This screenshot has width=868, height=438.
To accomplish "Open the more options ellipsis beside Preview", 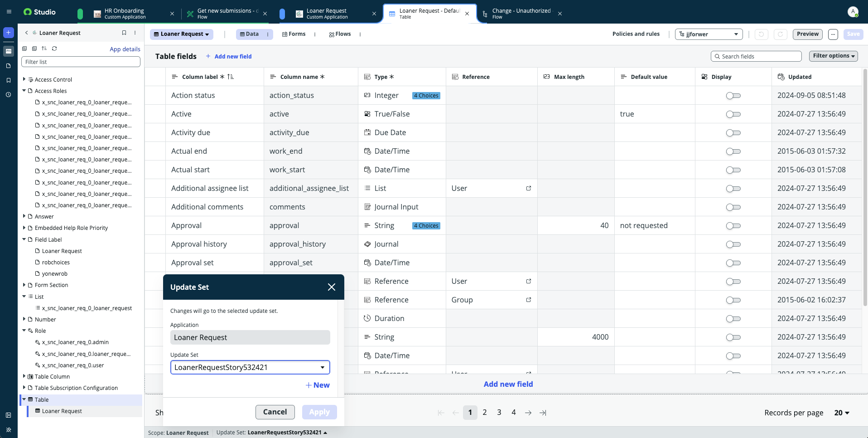I will (x=833, y=34).
